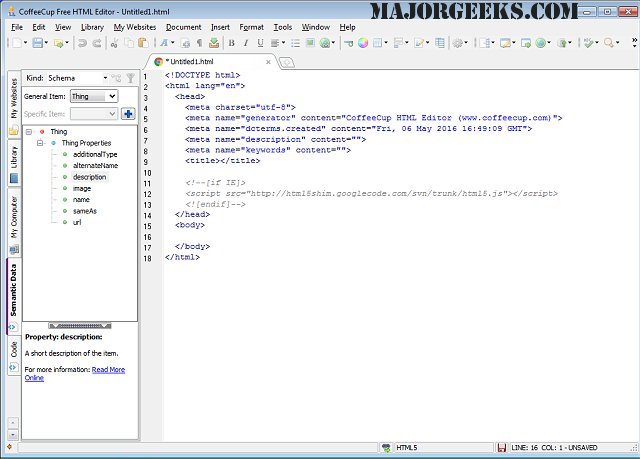Select the description property
The height and width of the screenshot is (459, 640).
(x=89, y=177)
